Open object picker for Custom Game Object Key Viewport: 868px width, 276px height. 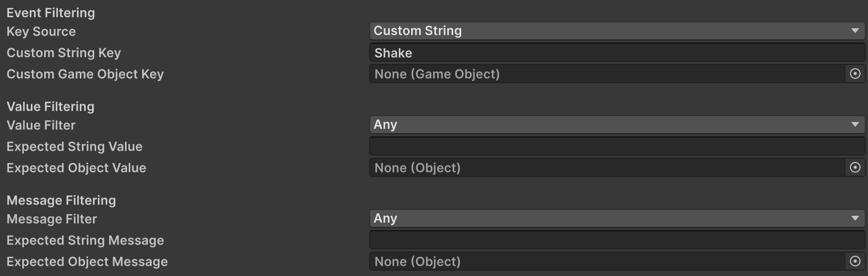pos(855,74)
